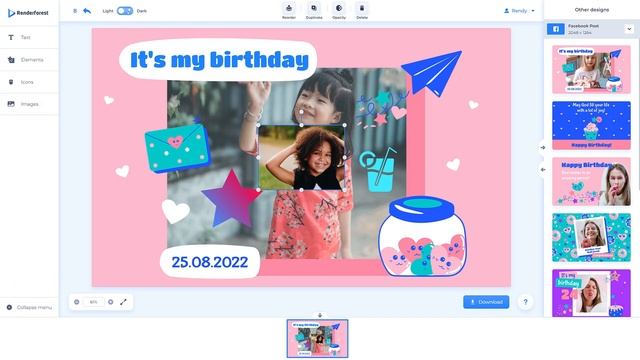Open the Icons panel in sidebar
This screenshot has width=640, height=360.
click(29, 82)
